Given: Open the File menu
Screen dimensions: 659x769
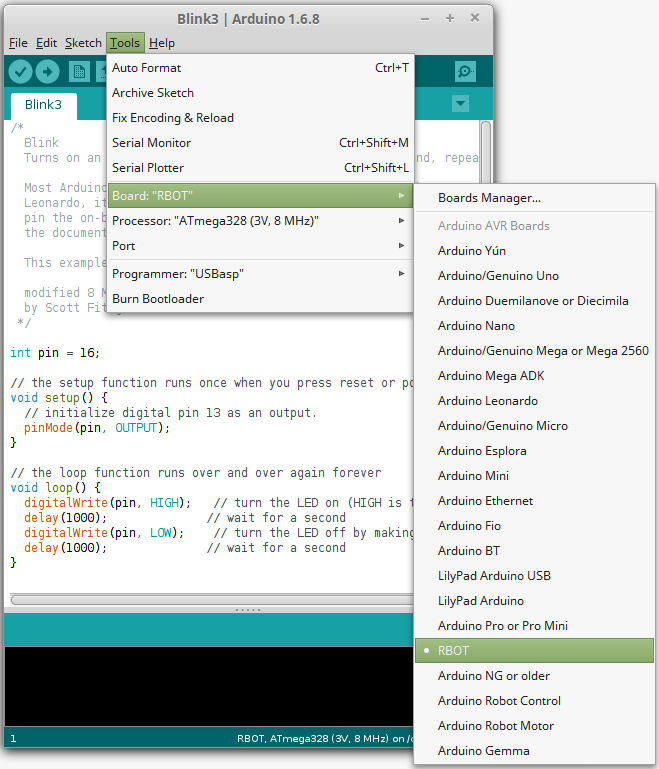Looking at the screenshot, I should point(18,43).
